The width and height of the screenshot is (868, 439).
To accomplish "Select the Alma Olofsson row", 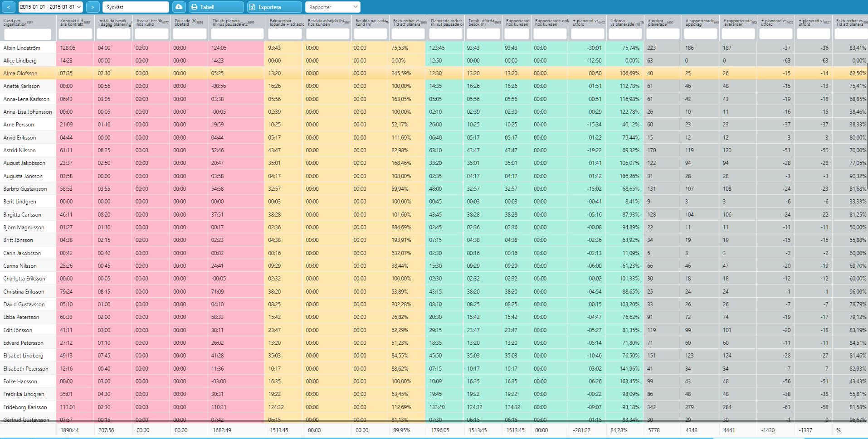I will coord(434,73).
